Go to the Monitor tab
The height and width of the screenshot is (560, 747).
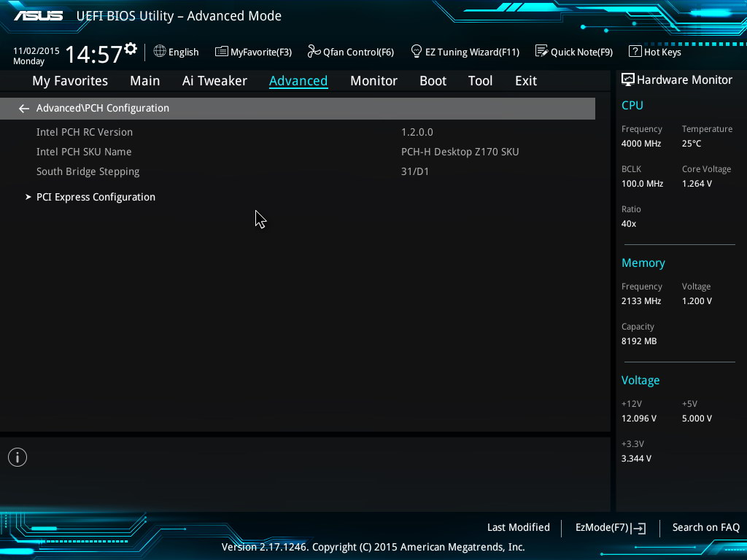373,81
